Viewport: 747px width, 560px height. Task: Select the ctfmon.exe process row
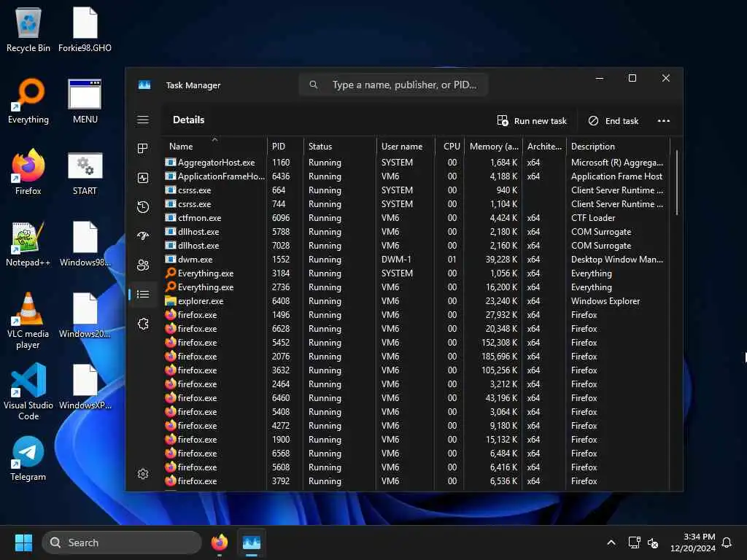417,217
